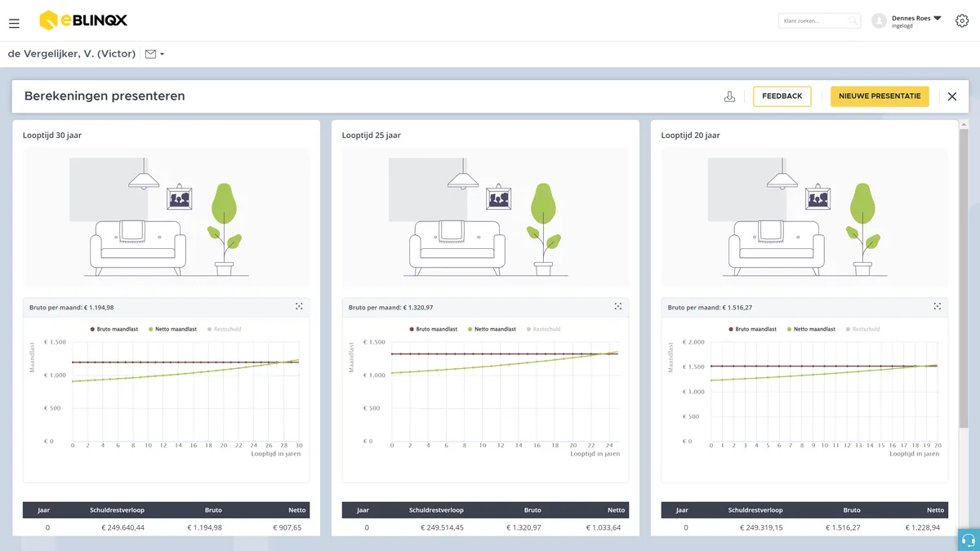This screenshot has width=980, height=551.
Task: Expand the Looptijd 20 jaar chart to fullscreen
Action: pos(937,306)
